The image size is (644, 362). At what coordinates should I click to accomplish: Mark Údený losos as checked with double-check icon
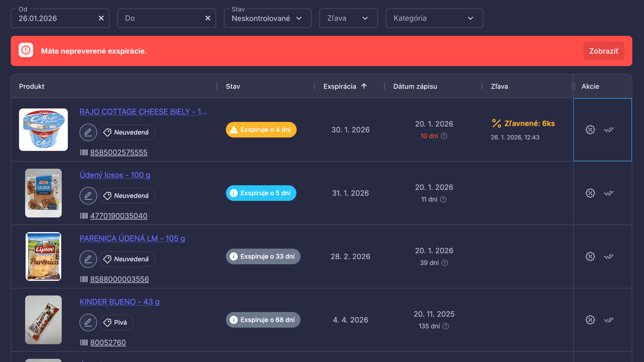[x=608, y=193]
